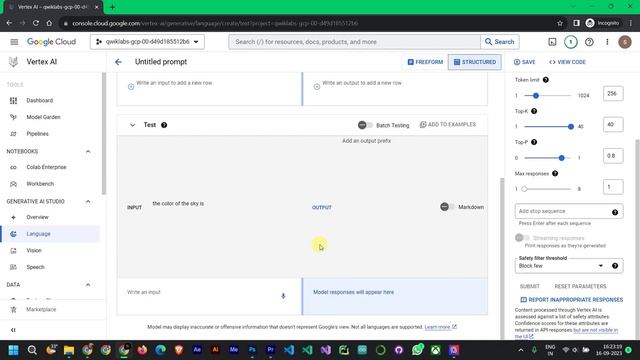Click the SUBMIT button
Screen dimensions: 640x360
click(529, 286)
